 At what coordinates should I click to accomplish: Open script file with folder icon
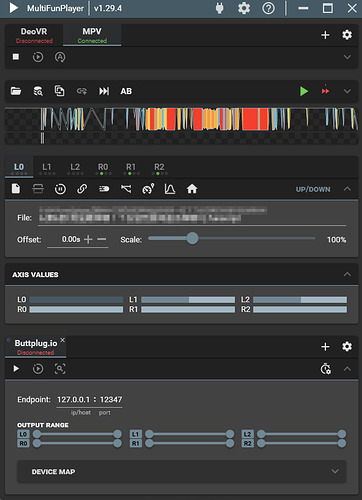coord(16,91)
